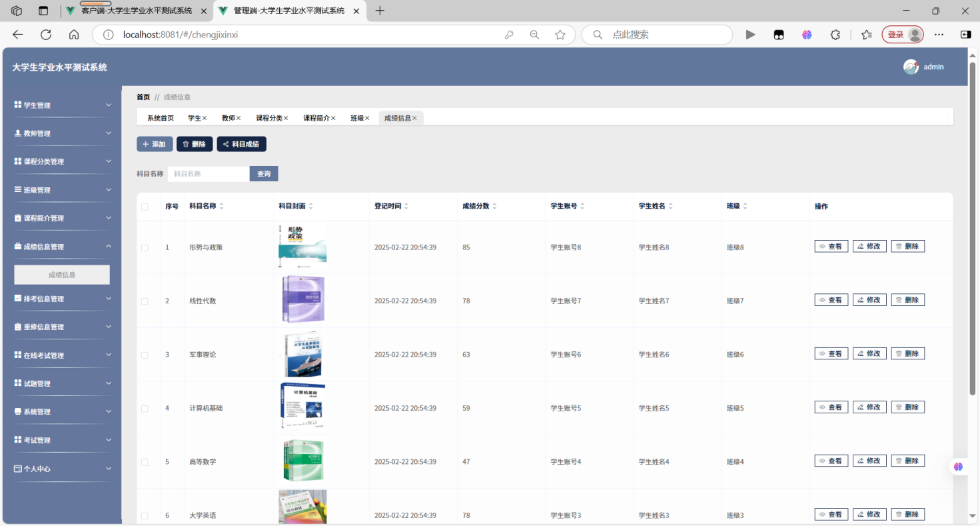The width and height of the screenshot is (980, 526).
Task: Expand 试题管理 sidebar menu
Action: coord(63,383)
